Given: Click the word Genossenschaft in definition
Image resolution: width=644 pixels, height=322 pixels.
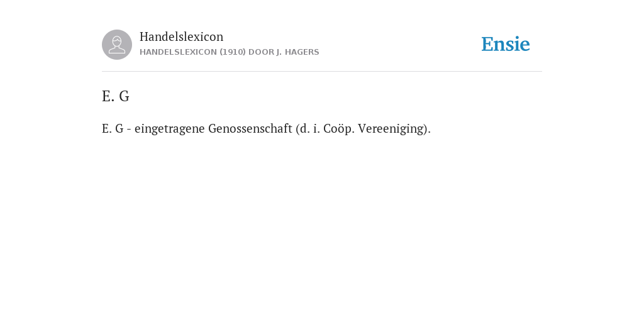Looking at the screenshot, I should 250,128.
